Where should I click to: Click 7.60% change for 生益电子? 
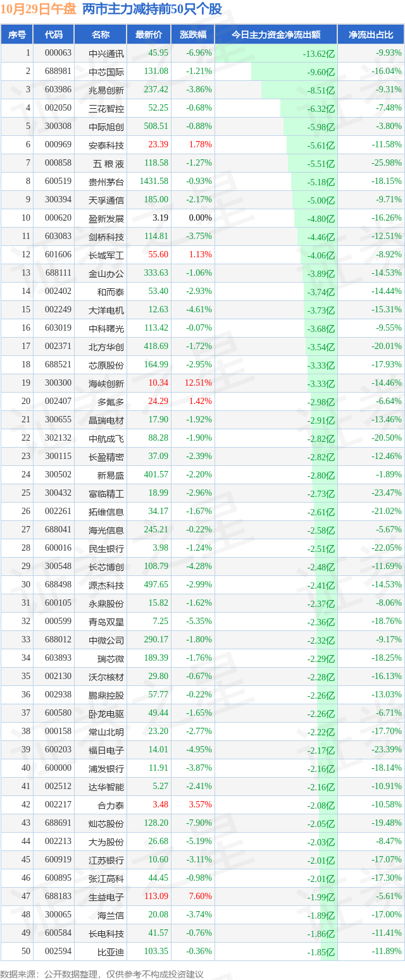tap(201, 897)
